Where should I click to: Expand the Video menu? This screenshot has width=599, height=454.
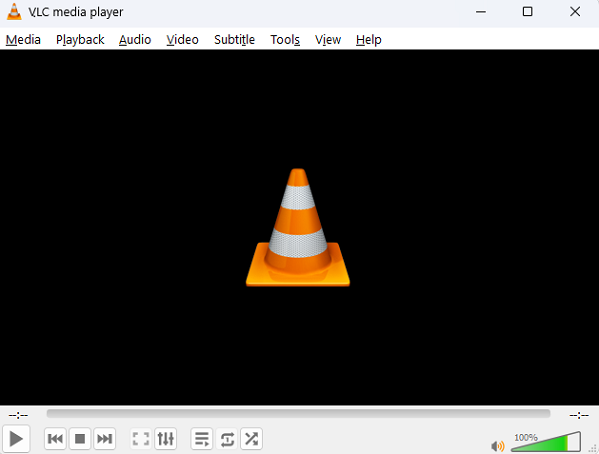click(182, 39)
